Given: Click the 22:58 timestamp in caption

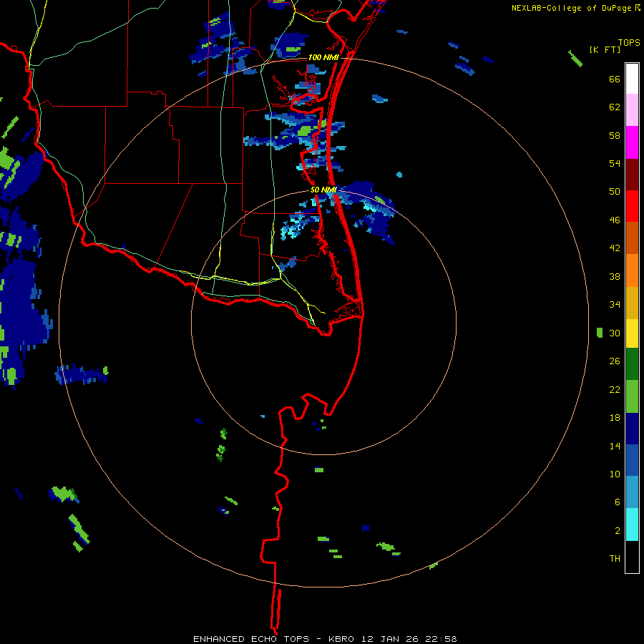Looking at the screenshot, I should (x=441, y=639).
